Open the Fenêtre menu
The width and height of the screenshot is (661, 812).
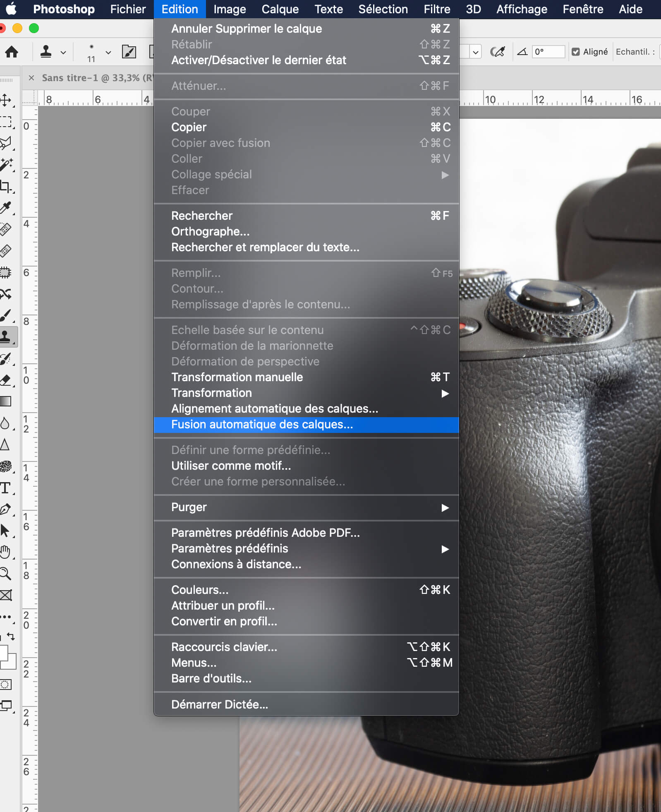tap(583, 9)
